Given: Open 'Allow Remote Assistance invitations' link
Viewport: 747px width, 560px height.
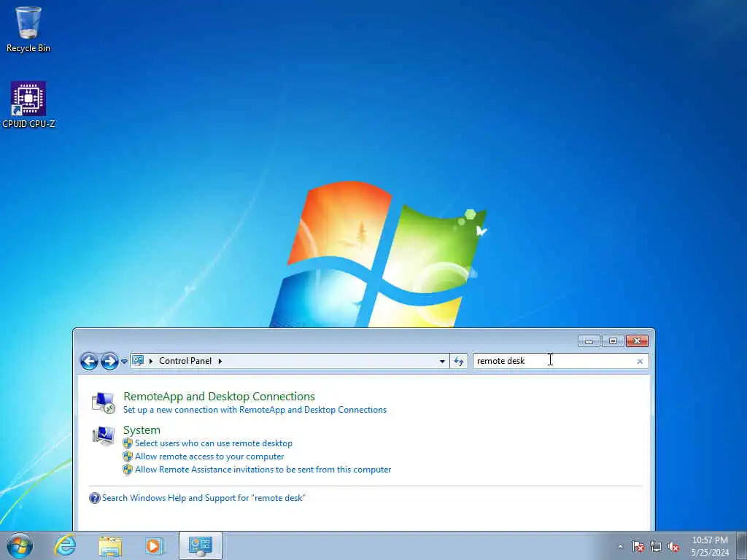Looking at the screenshot, I should pos(263,470).
